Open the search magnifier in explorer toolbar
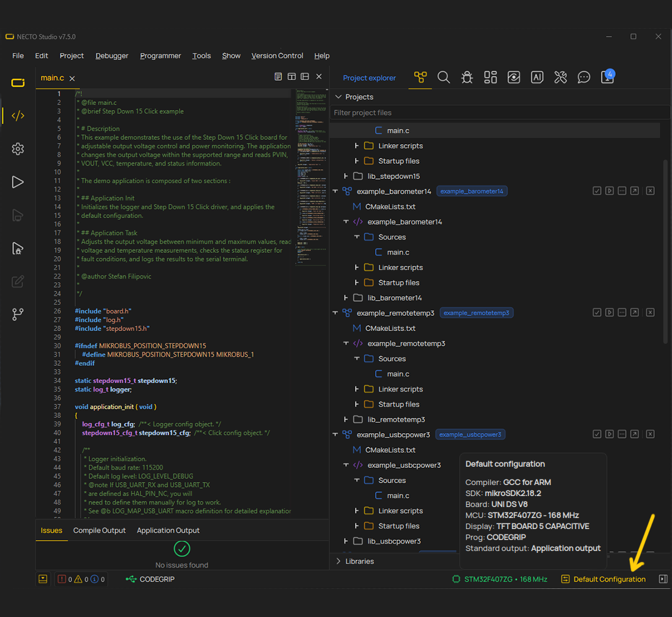Screen dimensions: 672x617 (444, 77)
